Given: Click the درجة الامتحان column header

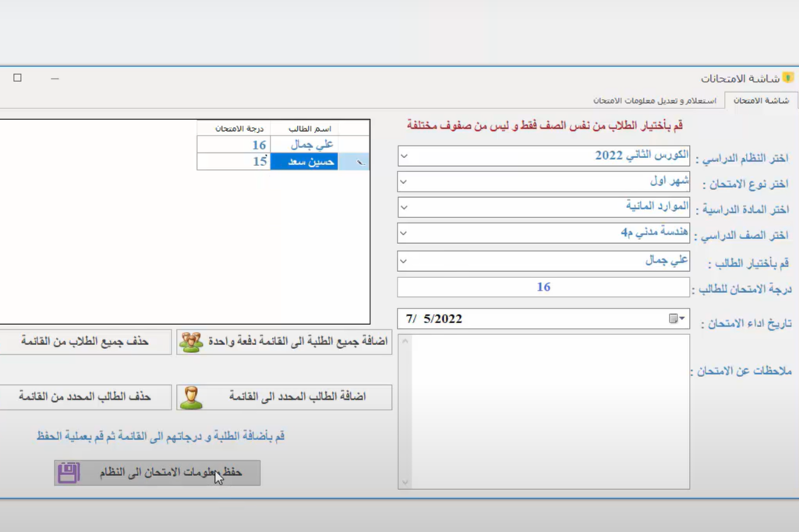Looking at the screenshot, I should coord(233,129).
